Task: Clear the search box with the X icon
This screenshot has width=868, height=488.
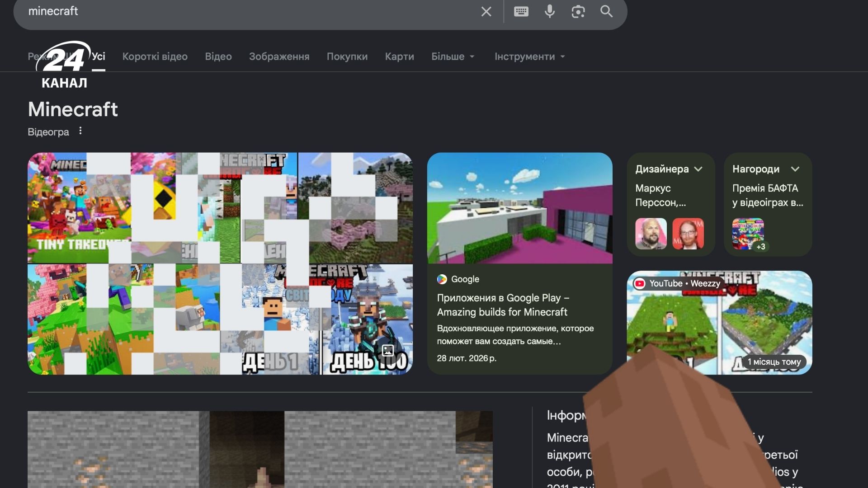Action: [486, 12]
